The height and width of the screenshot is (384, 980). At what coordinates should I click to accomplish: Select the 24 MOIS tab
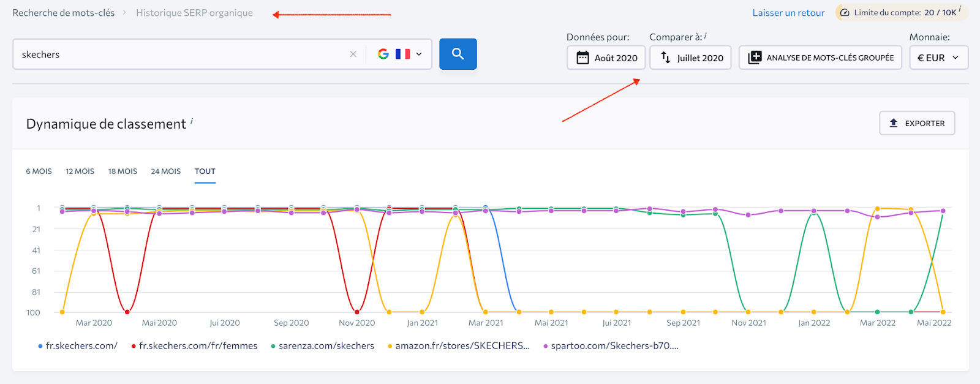click(x=166, y=171)
